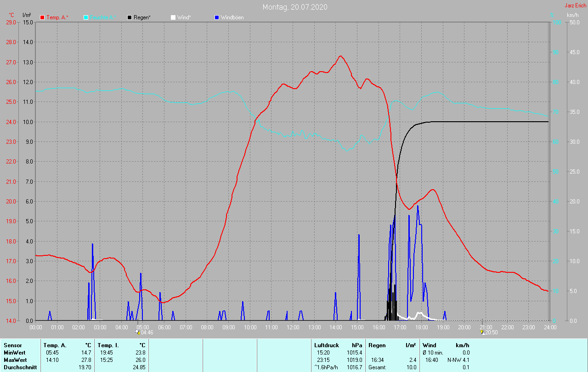
Task: Click the blue Windböen legend swatch
Action: 217,17
